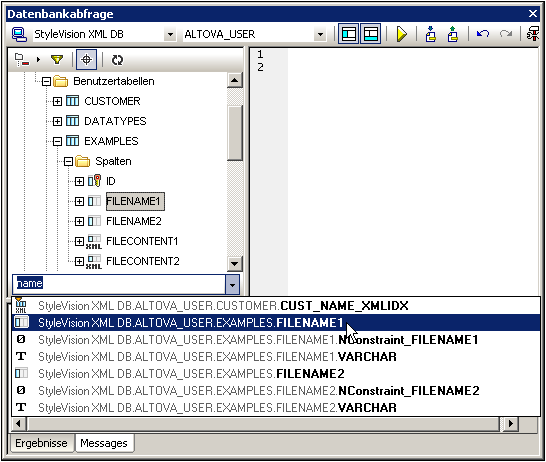Toggle the browser pane layout button
The height and width of the screenshot is (462, 546).
click(349, 34)
